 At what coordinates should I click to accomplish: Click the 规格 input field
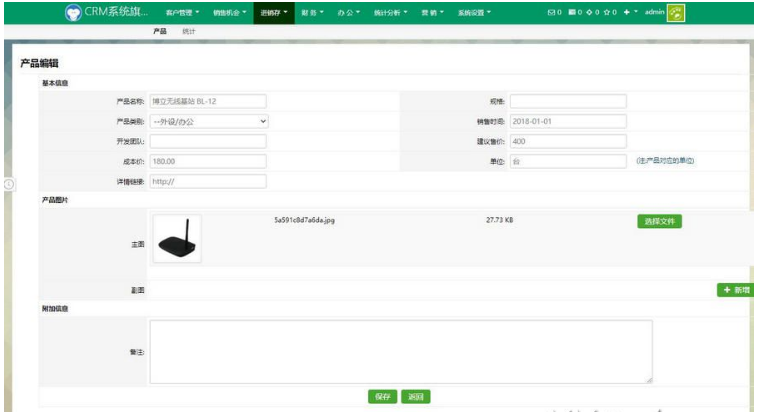point(568,101)
